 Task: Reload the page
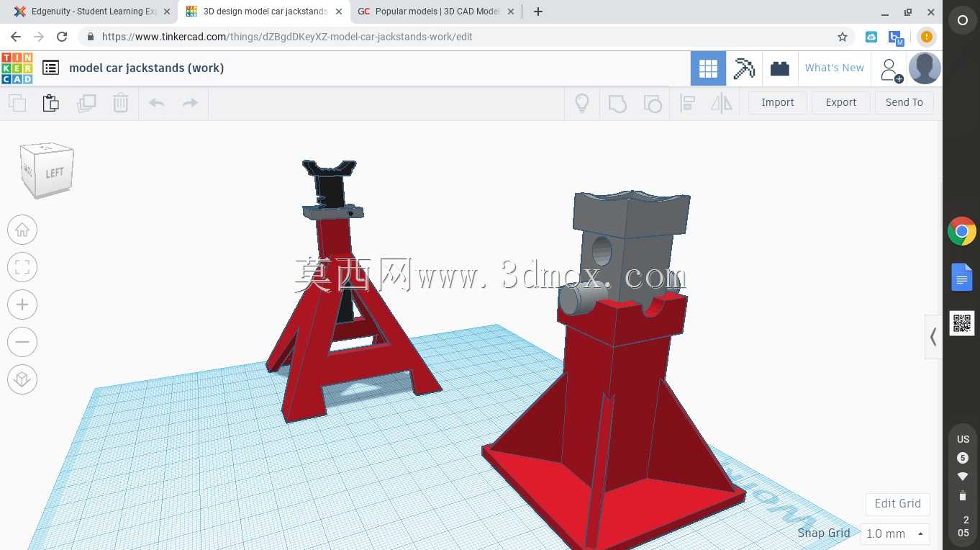[x=62, y=37]
